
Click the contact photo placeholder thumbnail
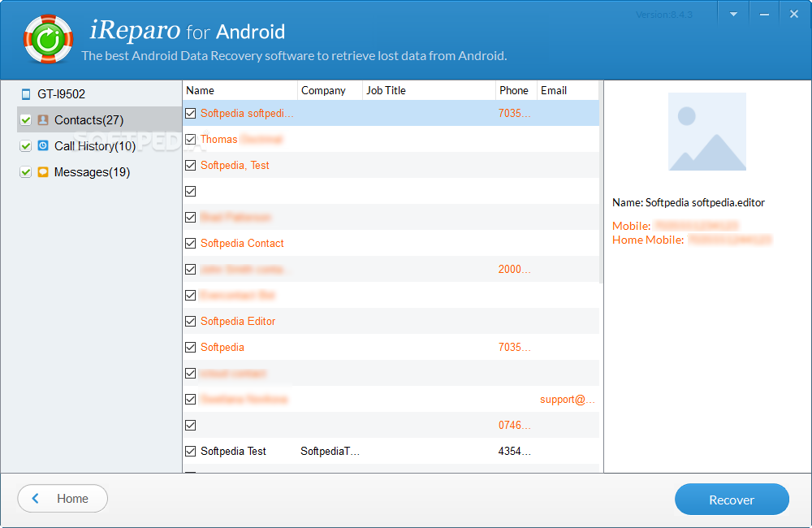point(707,132)
